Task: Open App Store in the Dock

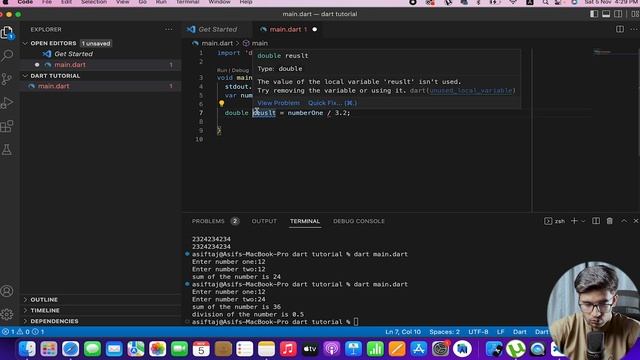Action: pyautogui.click(x=418, y=349)
